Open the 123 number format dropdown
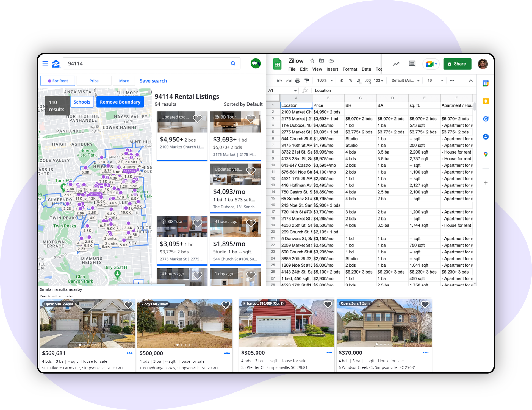The height and width of the screenshot is (410, 532). (378, 80)
